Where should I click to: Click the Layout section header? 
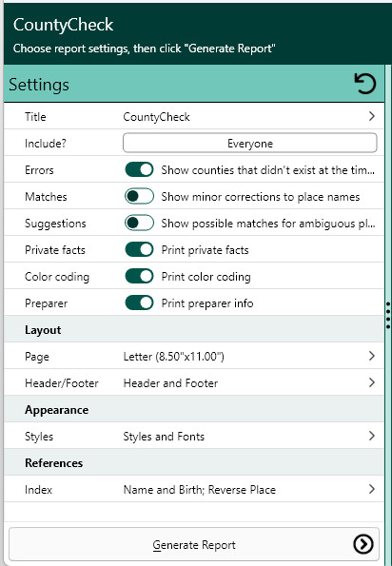(x=43, y=330)
